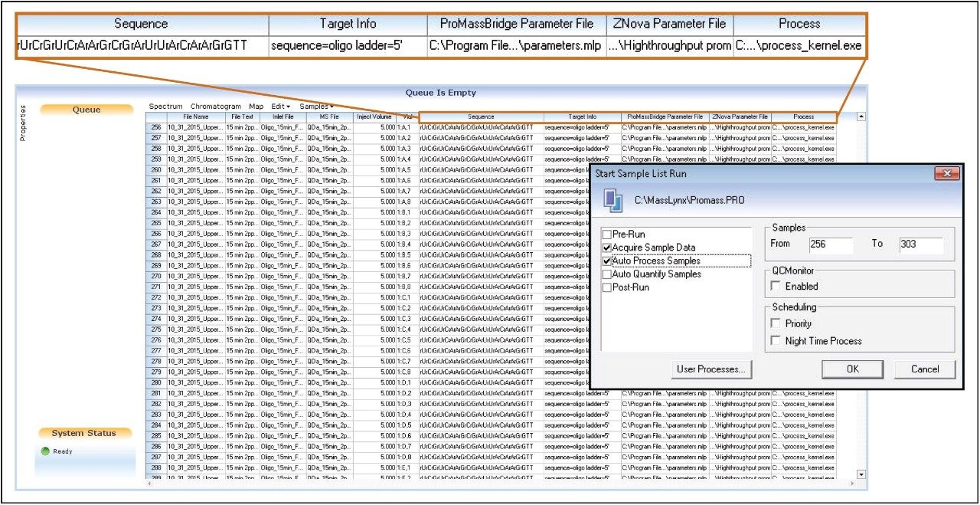This screenshot has height=505, width=980.
Task: Select row number 272
Action: 156,297
